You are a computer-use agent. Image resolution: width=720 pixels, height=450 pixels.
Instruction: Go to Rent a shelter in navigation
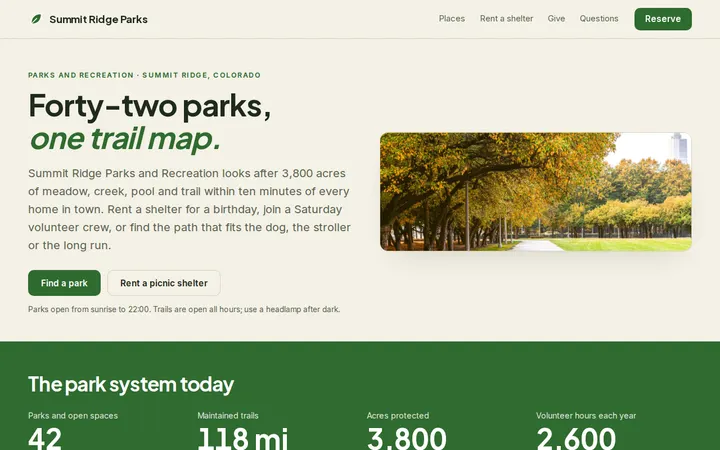pos(506,19)
